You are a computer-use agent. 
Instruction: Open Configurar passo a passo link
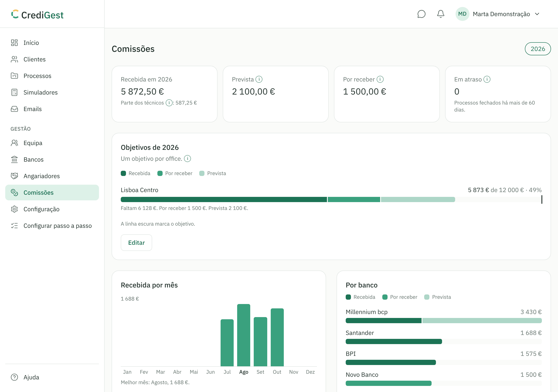coord(52,225)
